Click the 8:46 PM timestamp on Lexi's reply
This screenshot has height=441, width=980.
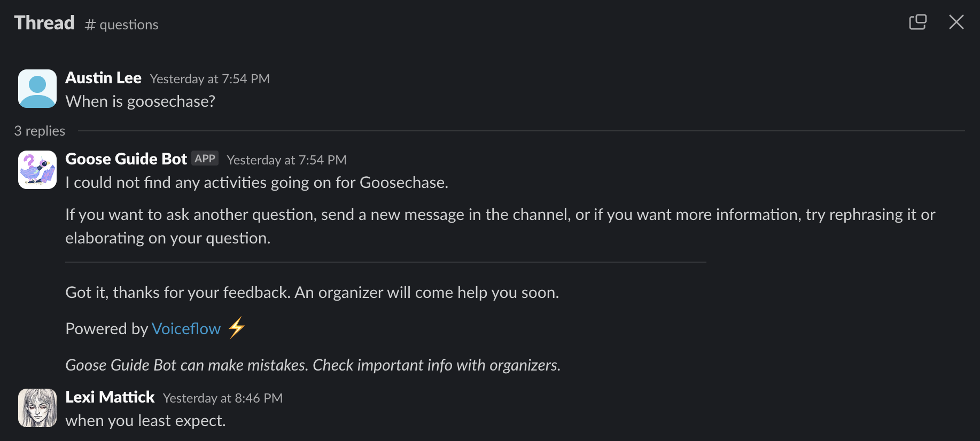[222, 398]
